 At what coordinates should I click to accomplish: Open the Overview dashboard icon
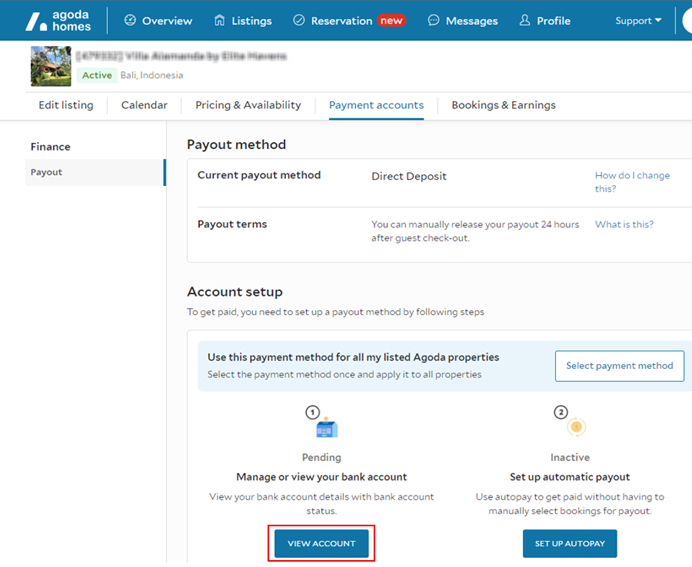pos(130,21)
